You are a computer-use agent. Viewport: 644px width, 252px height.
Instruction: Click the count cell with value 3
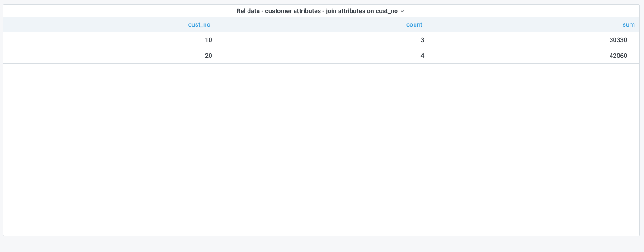click(422, 40)
